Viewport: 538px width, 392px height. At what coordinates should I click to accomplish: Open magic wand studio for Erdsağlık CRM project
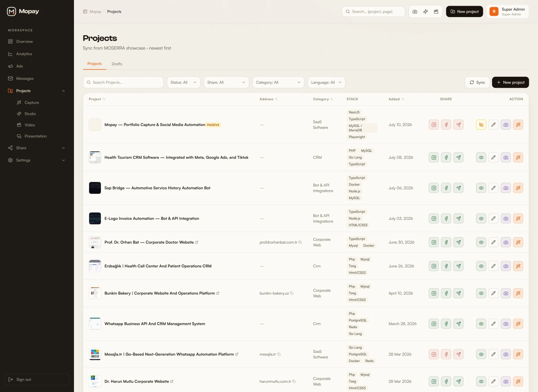pyautogui.click(x=518, y=266)
